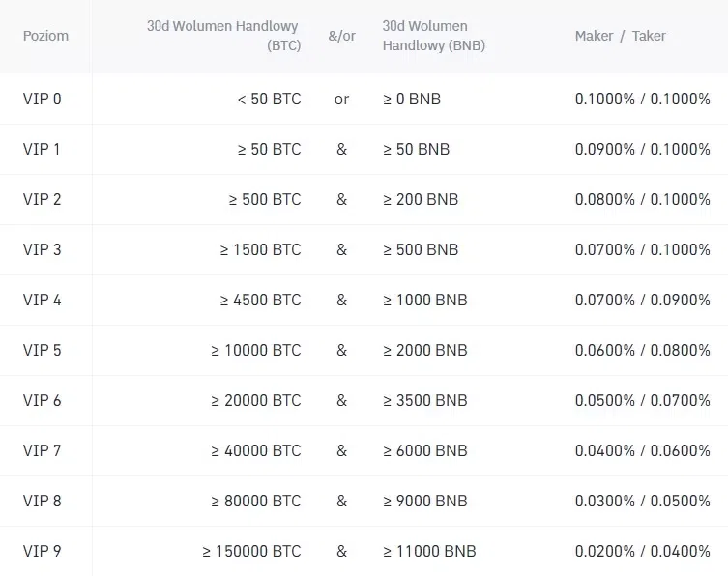Click the VIP 6 tier label
The width and height of the screenshot is (728, 576).
[43, 400]
